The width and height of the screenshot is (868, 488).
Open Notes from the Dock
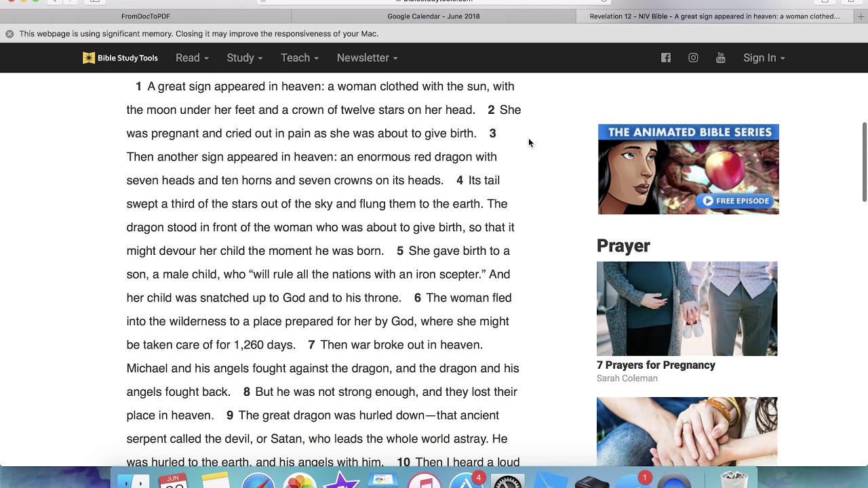216,480
